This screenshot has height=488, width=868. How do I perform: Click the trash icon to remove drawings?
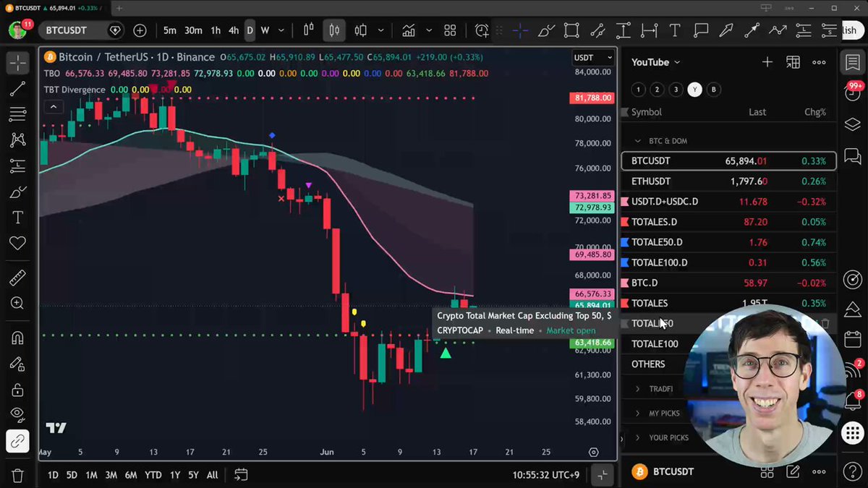(x=17, y=475)
